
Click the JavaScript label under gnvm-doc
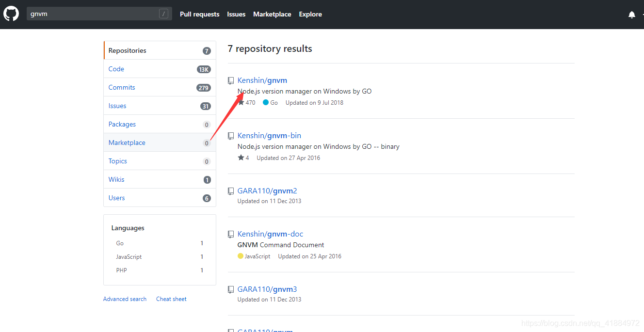click(258, 256)
